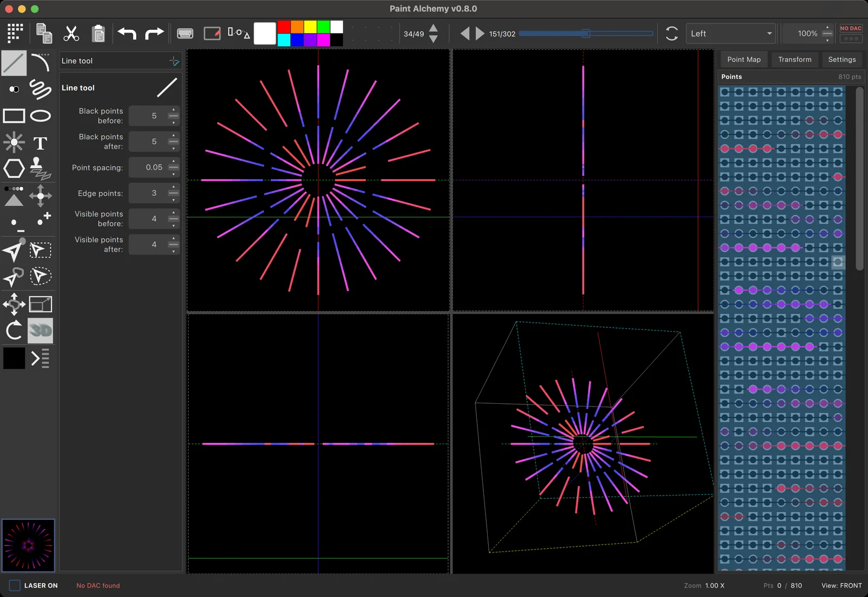Paste from clipboard icon
The width and height of the screenshot is (868, 597).
pos(98,34)
